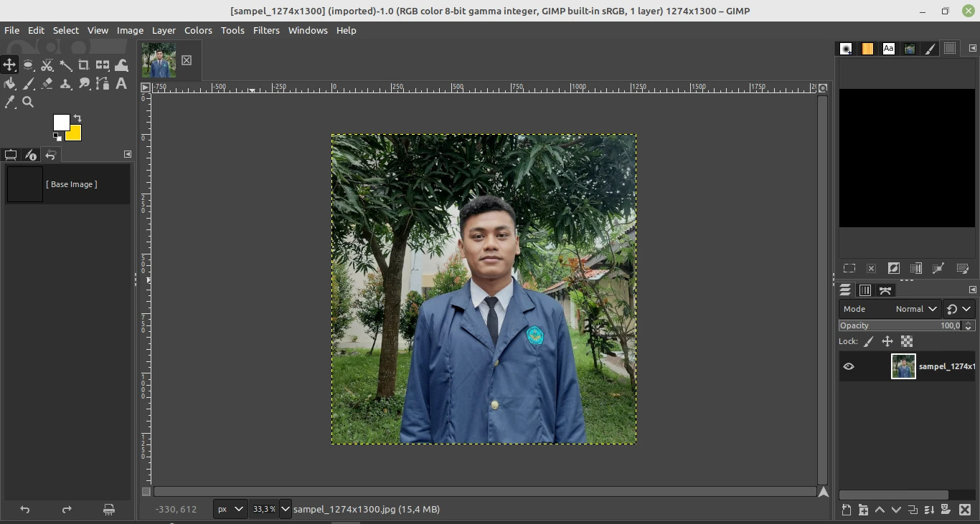The width and height of the screenshot is (980, 524).
Task: Switch to Channels tab
Action: 865,290
